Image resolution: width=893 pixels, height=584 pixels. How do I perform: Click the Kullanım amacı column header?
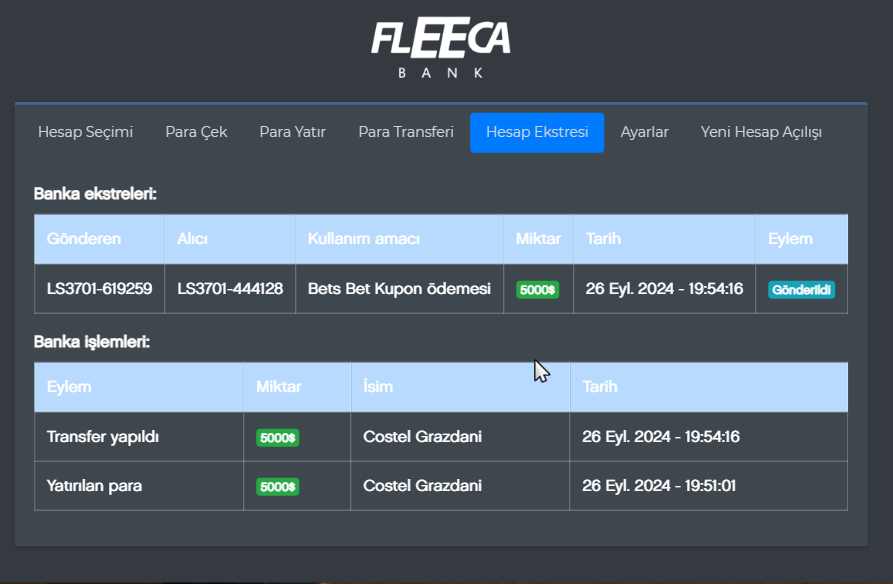coord(364,239)
